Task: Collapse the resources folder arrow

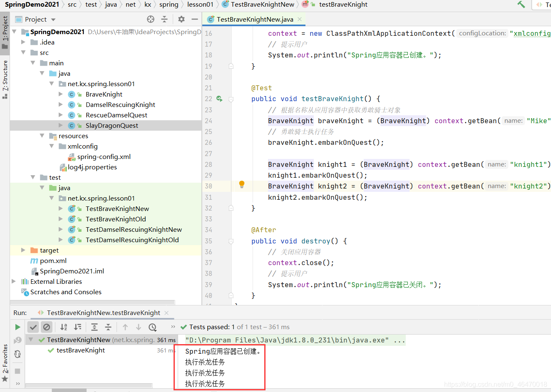Action: point(42,136)
